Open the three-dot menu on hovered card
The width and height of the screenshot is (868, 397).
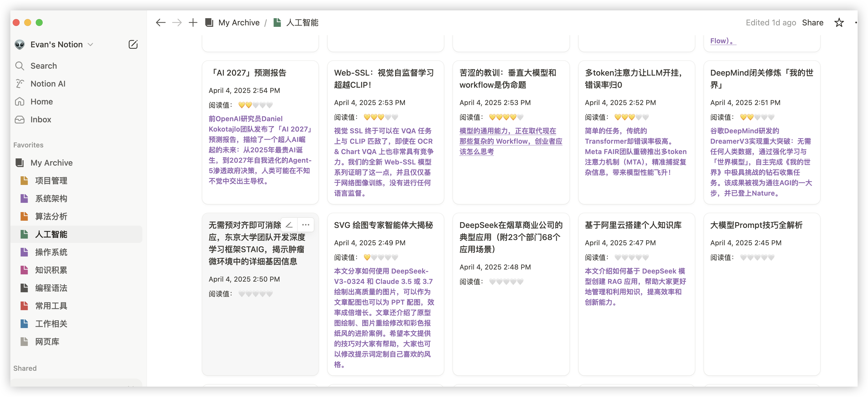tap(306, 225)
